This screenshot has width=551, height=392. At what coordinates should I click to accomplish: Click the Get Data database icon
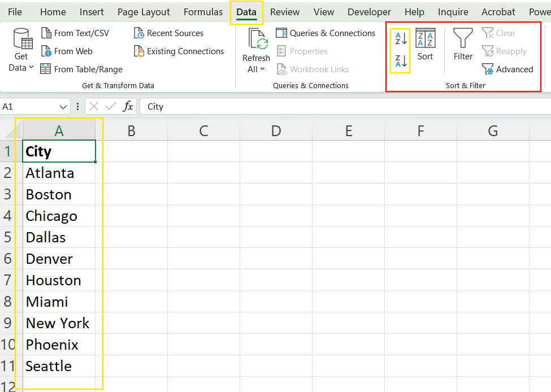[x=23, y=38]
